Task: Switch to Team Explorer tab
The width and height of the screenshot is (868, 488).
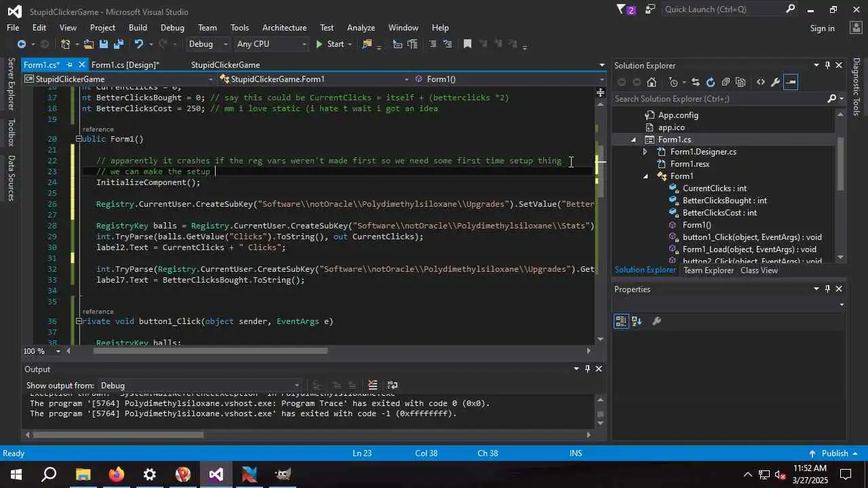Action: (709, 270)
